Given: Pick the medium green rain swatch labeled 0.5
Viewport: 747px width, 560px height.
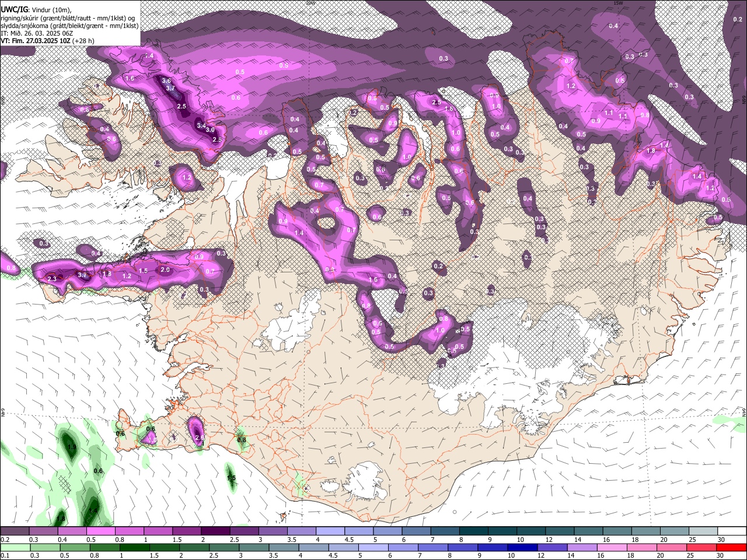Looking at the screenshot, I should click(x=75, y=547).
